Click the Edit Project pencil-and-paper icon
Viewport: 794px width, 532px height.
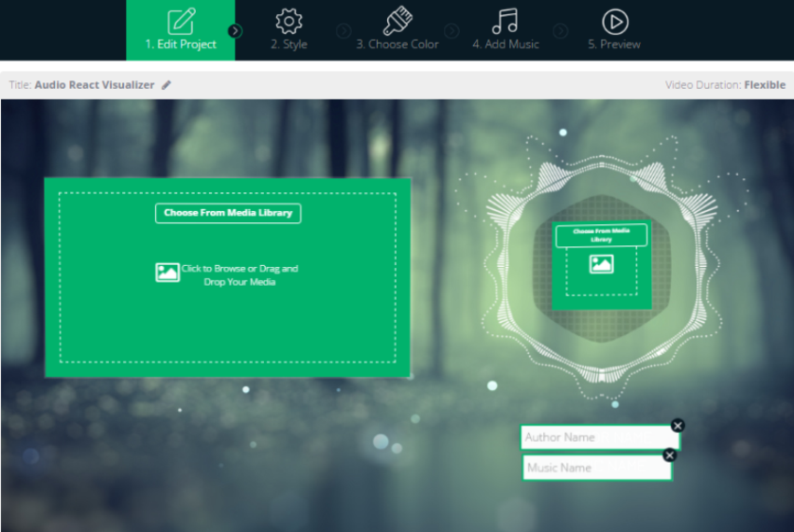180,21
